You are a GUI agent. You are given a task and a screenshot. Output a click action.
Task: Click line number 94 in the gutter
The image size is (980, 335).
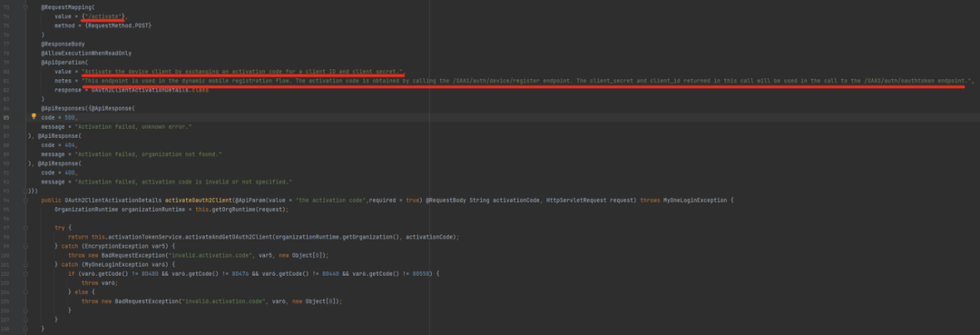pyautogui.click(x=6, y=200)
